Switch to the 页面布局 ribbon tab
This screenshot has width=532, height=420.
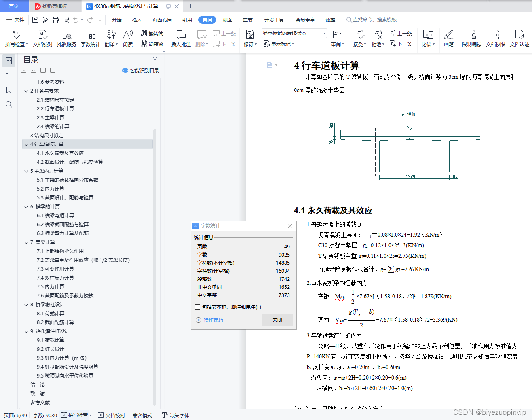tap(162, 20)
